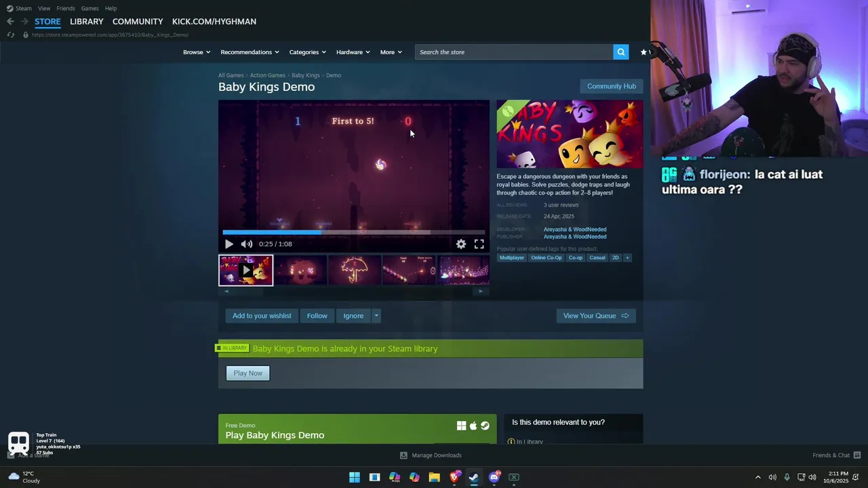Click the Apple platform icon on demo banner
Image resolution: width=868 pixels, height=488 pixels.
(473, 426)
